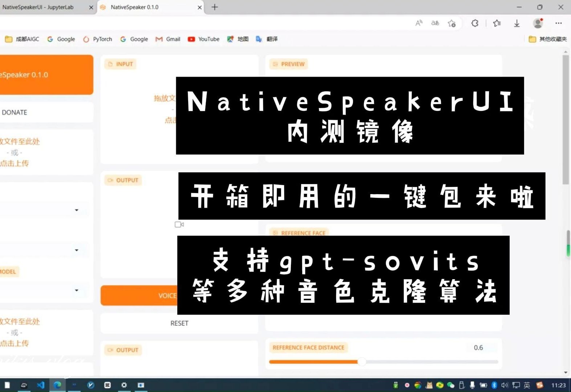The image size is (571, 392).
Task: Click the webcam icon in the output panel
Action: [179, 225]
